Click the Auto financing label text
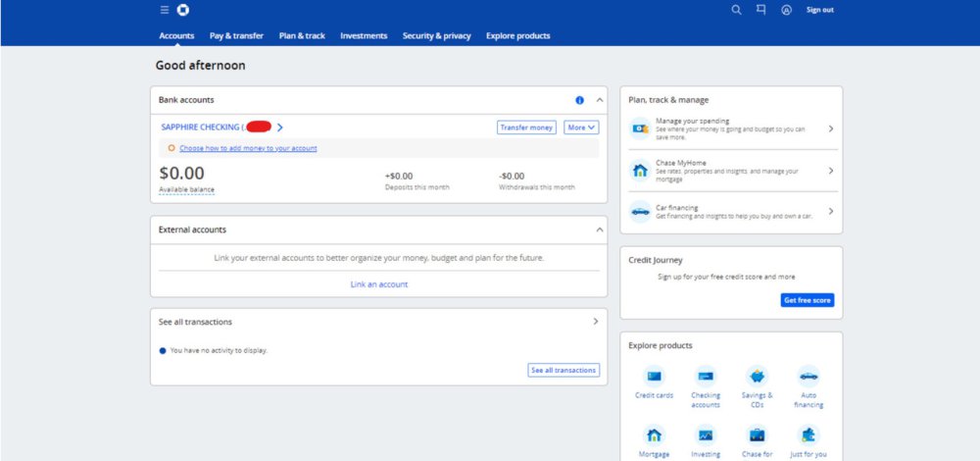 (808, 400)
